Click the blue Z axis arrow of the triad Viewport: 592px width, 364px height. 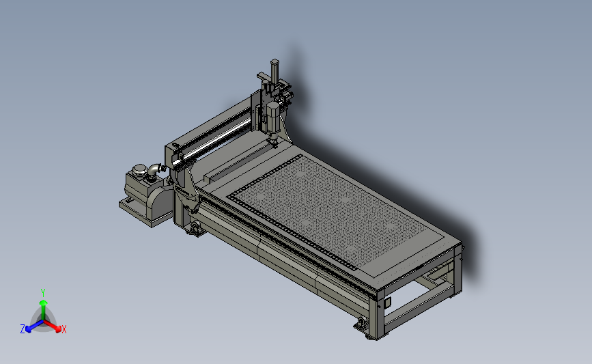pos(34,326)
